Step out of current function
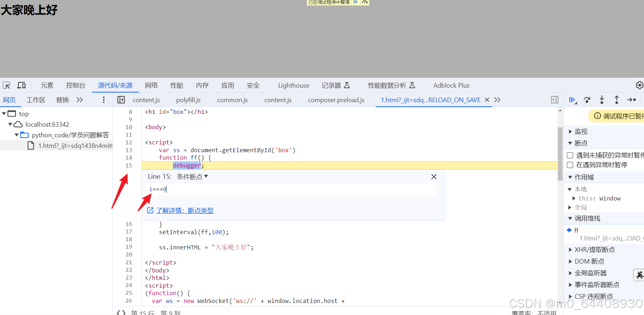Image resolution: width=644 pixels, height=315 pixels. (x=617, y=100)
